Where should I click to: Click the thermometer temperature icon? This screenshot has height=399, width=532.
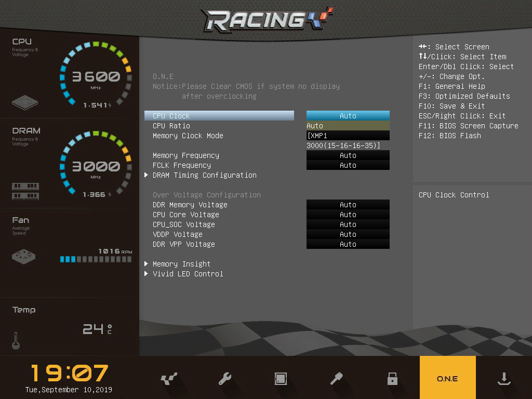[x=16, y=341]
